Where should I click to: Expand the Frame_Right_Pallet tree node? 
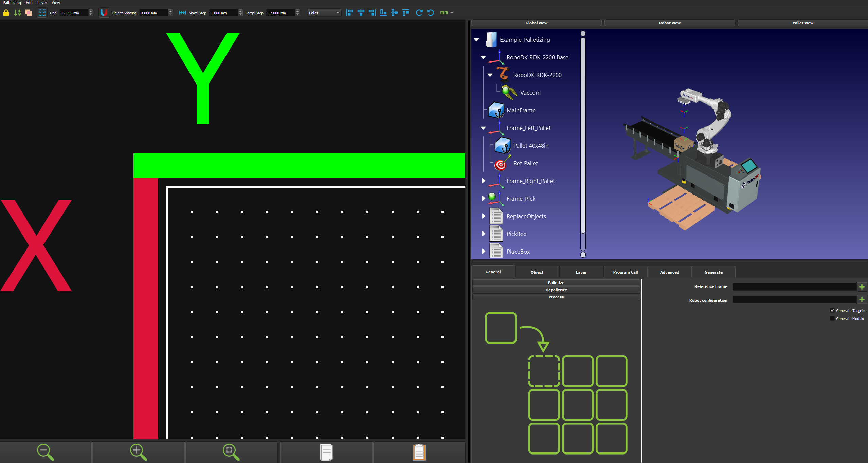483,181
